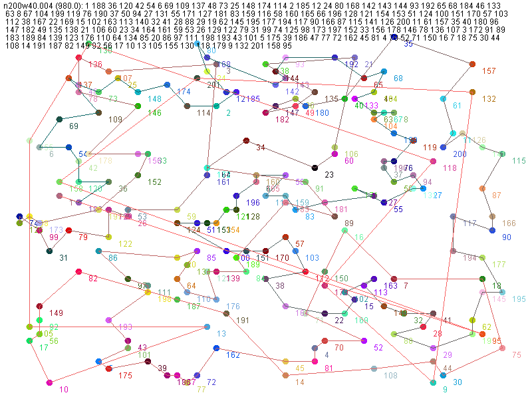The image size is (532, 399).
Task: Click node 75 at the right edge
Action: pyautogui.click(x=502, y=348)
